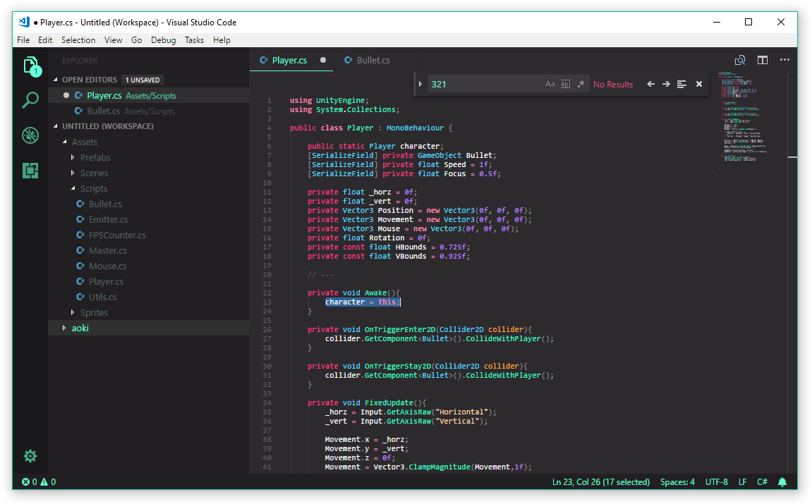Expand the Prefabs folder
The height and width of the screenshot is (504, 812).
(x=73, y=157)
